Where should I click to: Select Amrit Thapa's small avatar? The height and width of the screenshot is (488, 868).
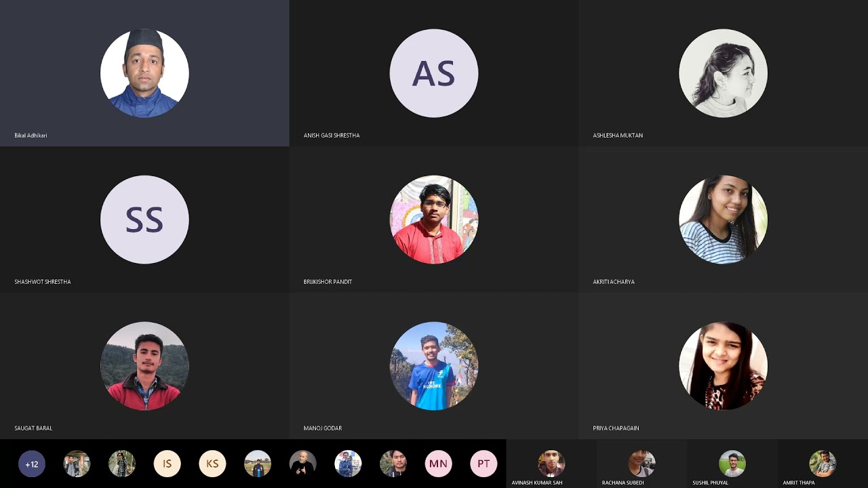[x=823, y=464]
